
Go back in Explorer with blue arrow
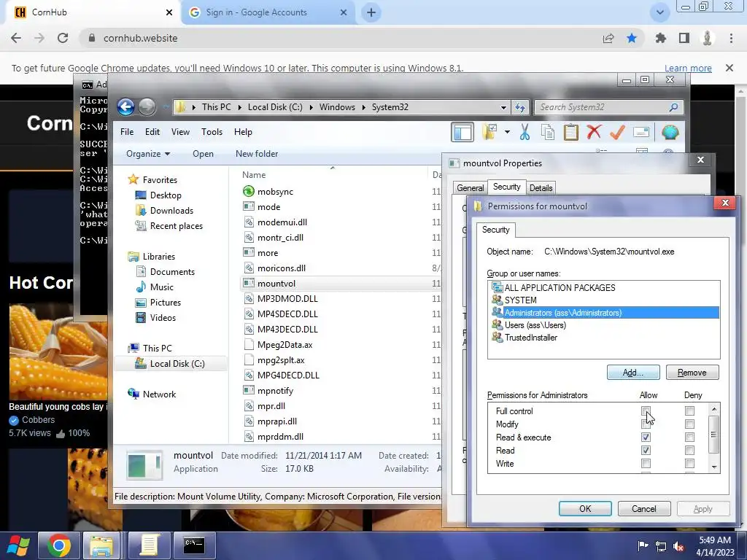click(125, 106)
